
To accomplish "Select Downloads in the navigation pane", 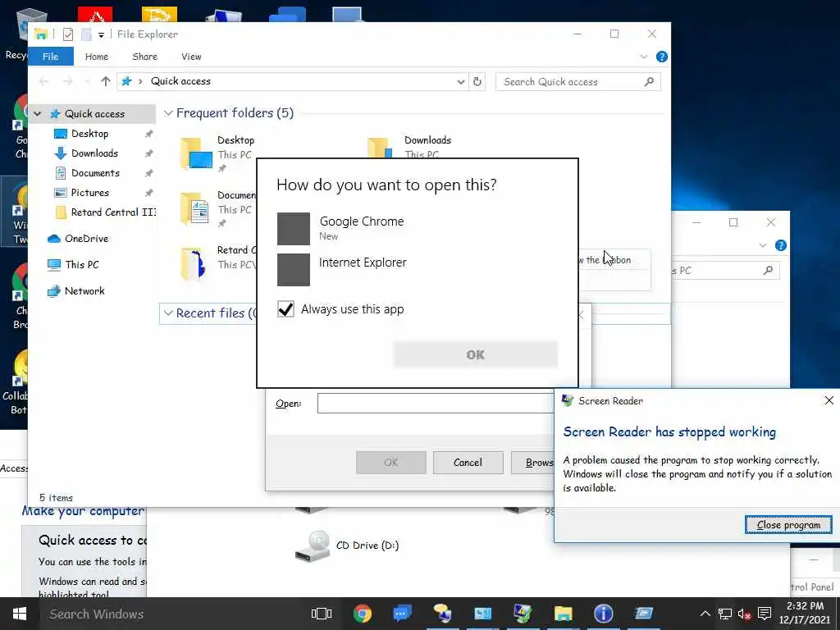I will [94, 153].
